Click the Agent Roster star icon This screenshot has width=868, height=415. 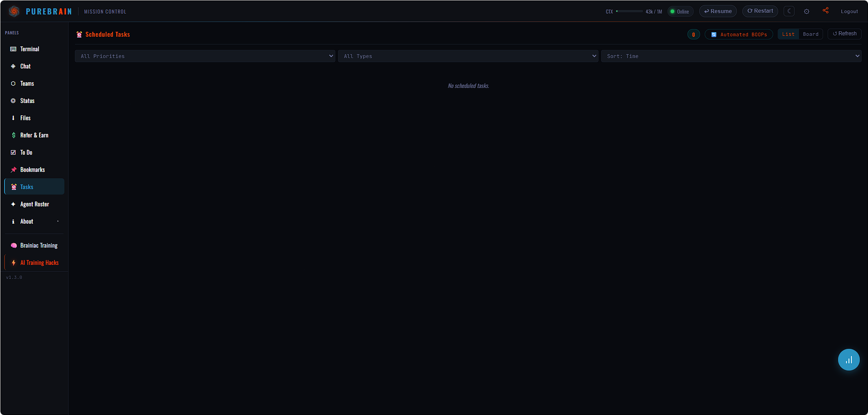(x=13, y=204)
